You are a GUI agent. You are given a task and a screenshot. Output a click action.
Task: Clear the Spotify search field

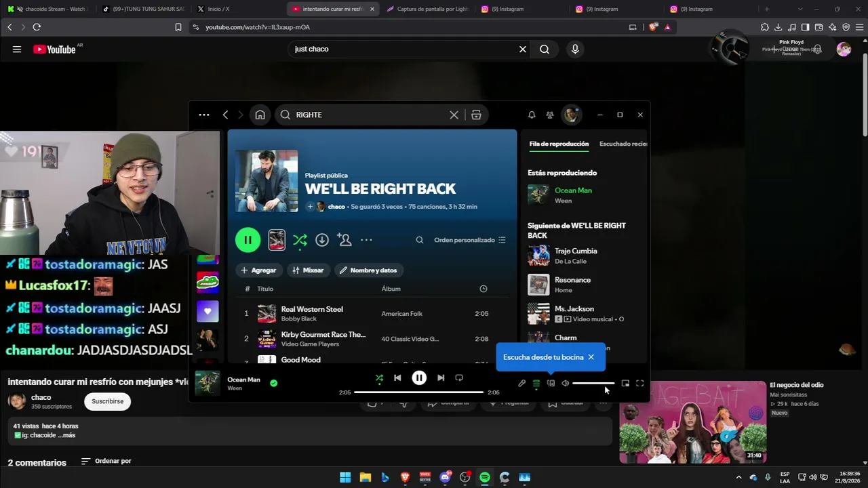(454, 115)
